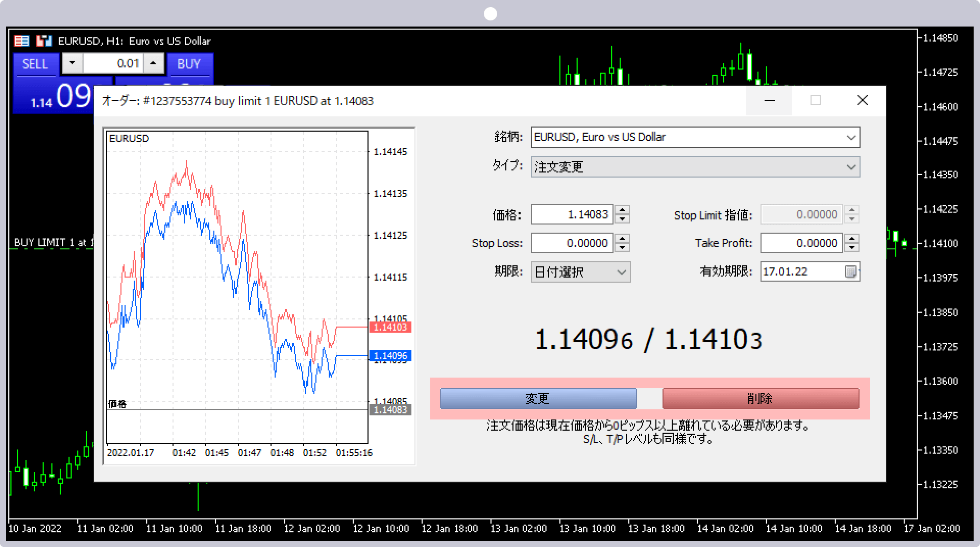Increase volume with up arrow near 0.01
This screenshot has height=547, width=980.
[x=153, y=63]
